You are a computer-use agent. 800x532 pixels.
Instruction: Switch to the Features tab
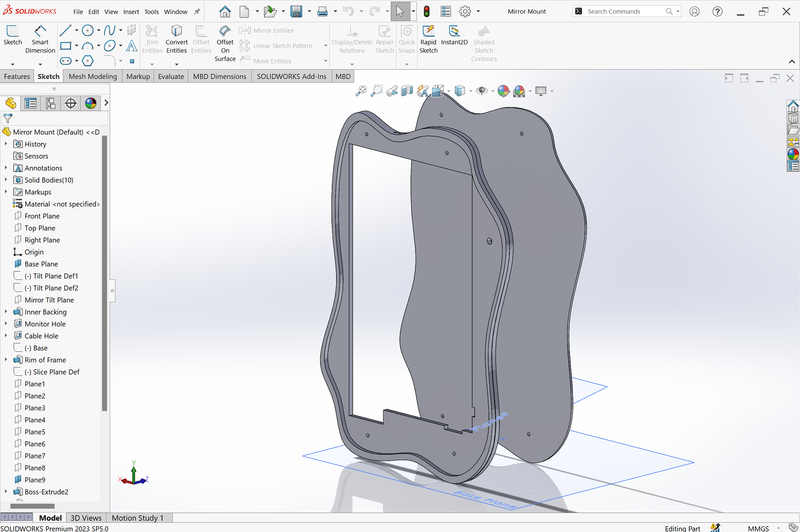tap(17, 76)
